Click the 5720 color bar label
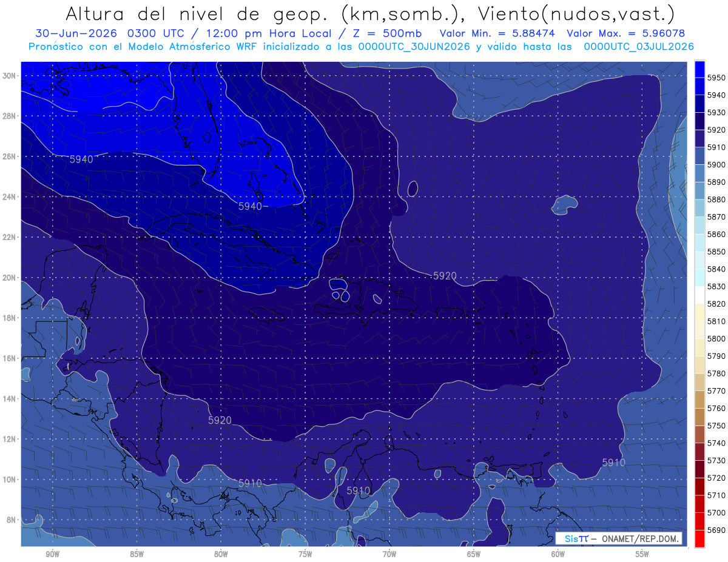This screenshot has height=562, width=728. coord(716,478)
